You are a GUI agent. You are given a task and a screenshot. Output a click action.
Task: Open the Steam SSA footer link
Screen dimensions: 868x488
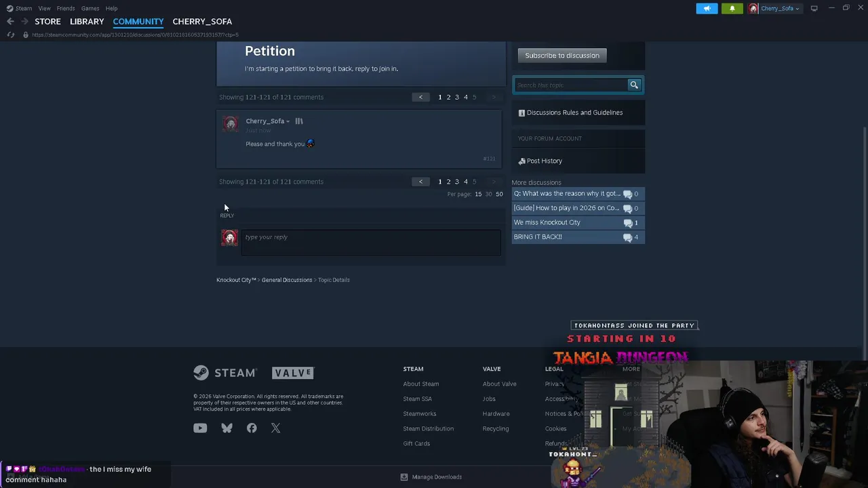(x=418, y=399)
